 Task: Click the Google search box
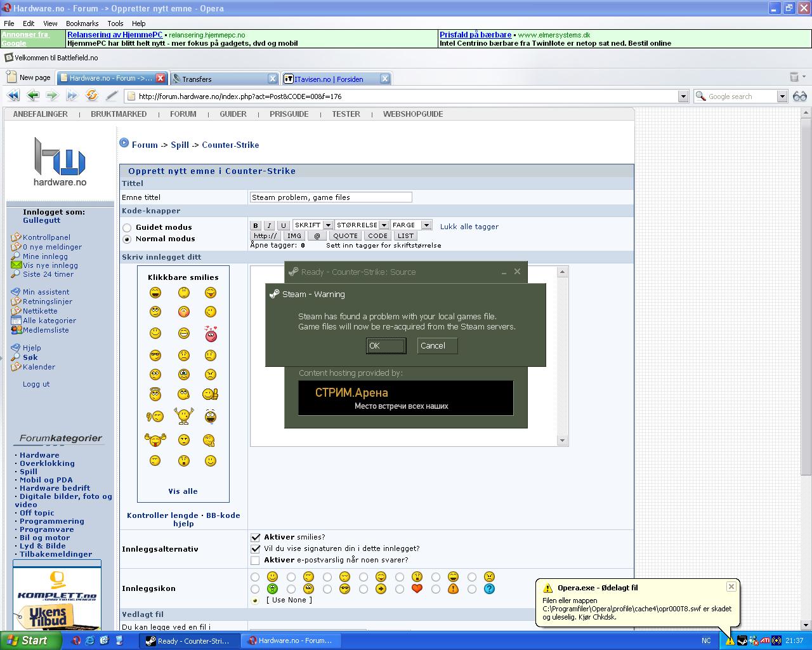click(x=735, y=96)
